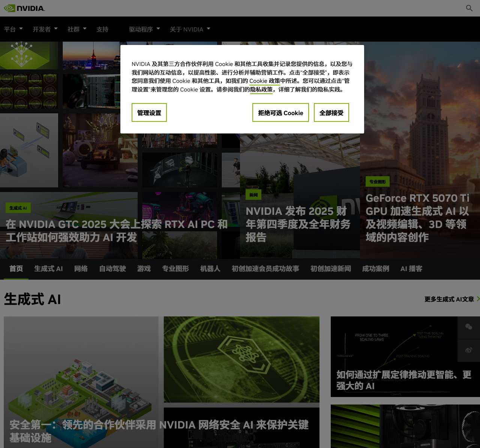The height and width of the screenshot is (448, 480).
Task: Expand the 开发者 dropdown menu
Action: pyautogui.click(x=45, y=29)
